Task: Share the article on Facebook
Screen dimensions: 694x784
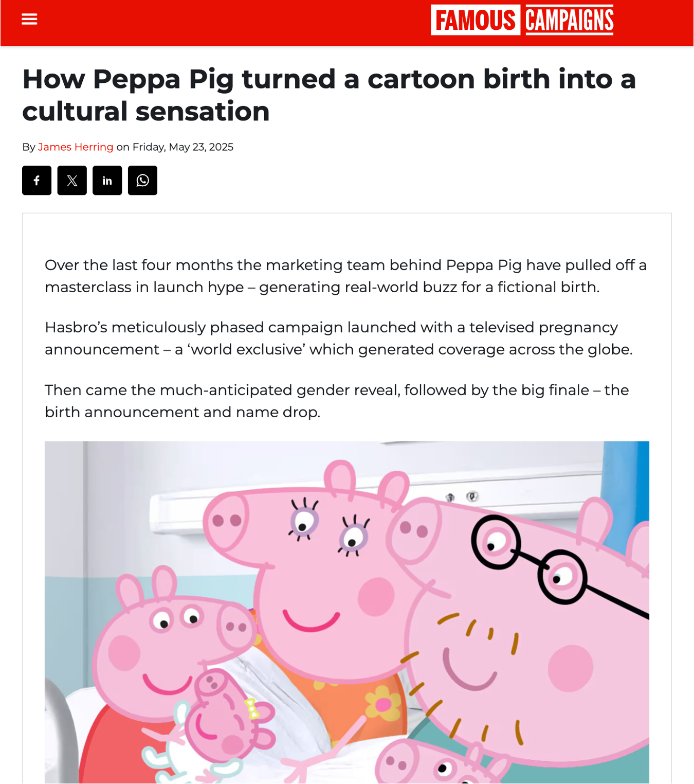Action: pyautogui.click(x=36, y=181)
